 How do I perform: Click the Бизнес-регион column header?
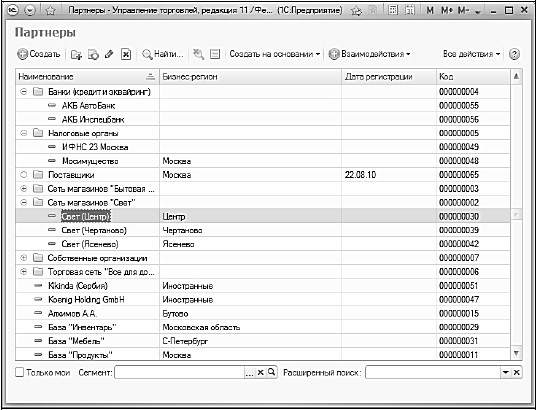click(250, 77)
